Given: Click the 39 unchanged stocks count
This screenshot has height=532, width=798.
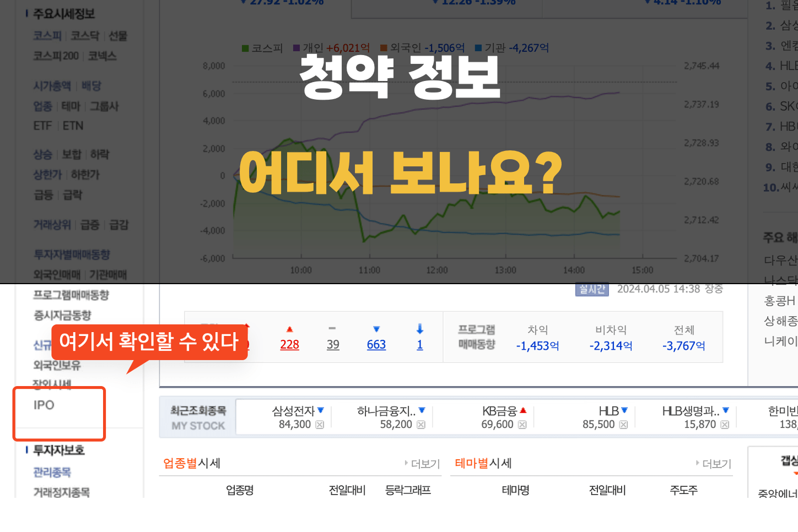Looking at the screenshot, I should click(333, 345).
